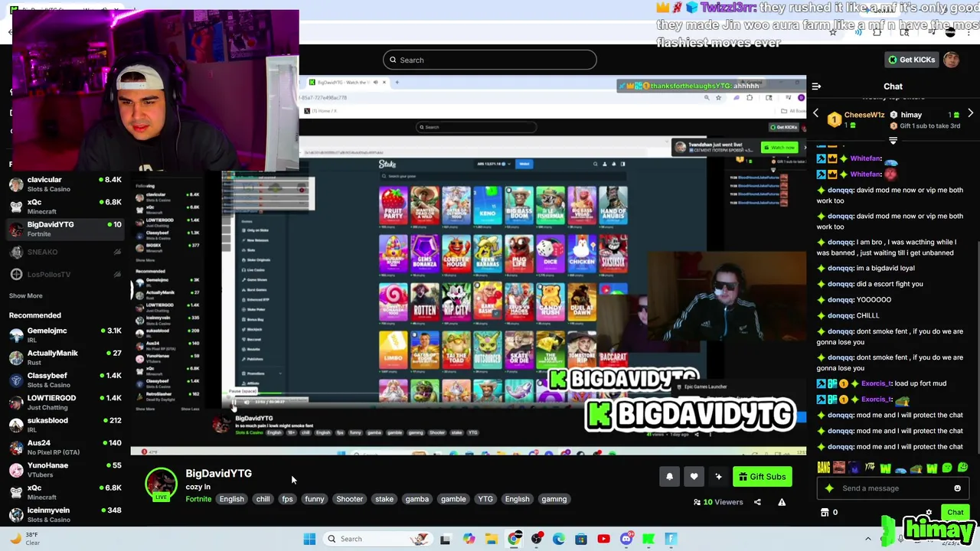This screenshot has height=551, width=980.
Task: Collapse the chat panel with the arrow icon
Action: (x=816, y=86)
